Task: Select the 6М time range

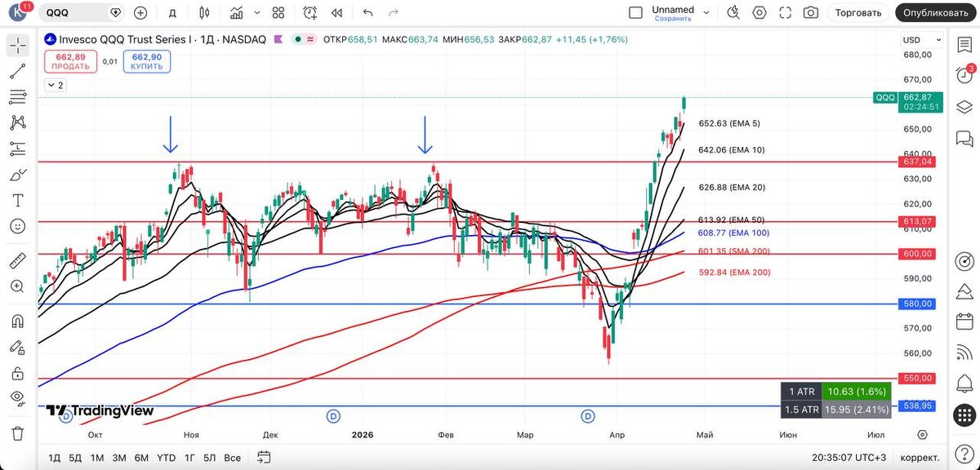Action: click(x=141, y=458)
